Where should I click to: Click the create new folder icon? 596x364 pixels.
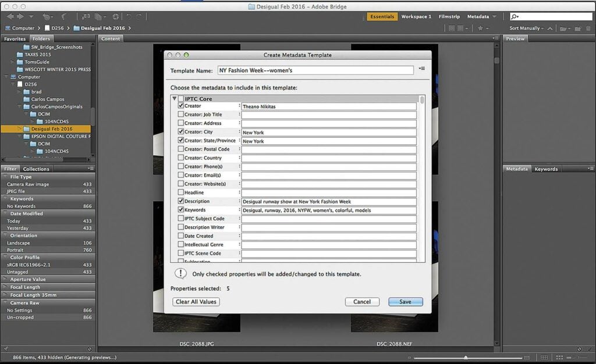click(578, 28)
